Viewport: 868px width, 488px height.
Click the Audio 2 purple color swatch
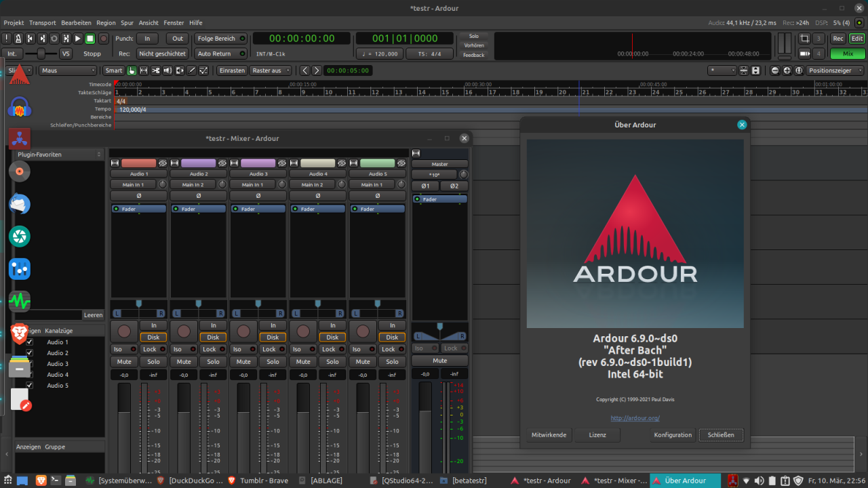pos(198,163)
